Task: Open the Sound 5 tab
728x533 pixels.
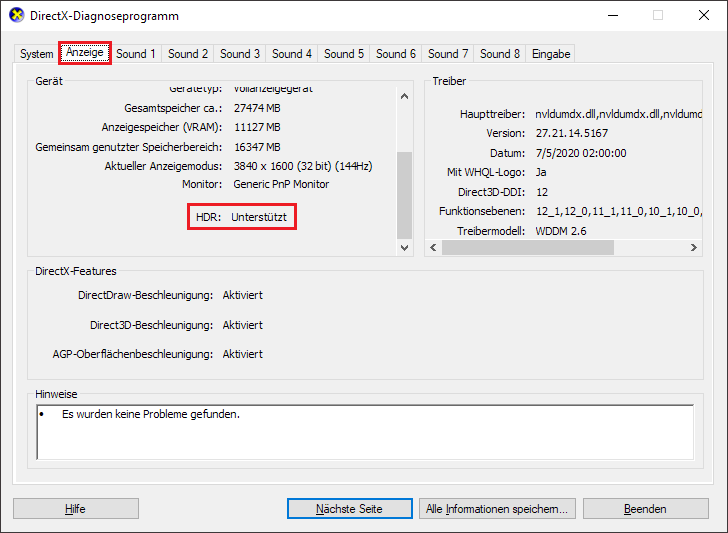Action: point(344,54)
